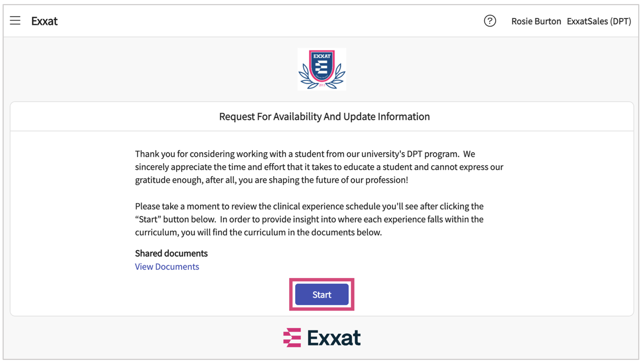Click the line starting "gratitude enough, after all"

coord(271,180)
